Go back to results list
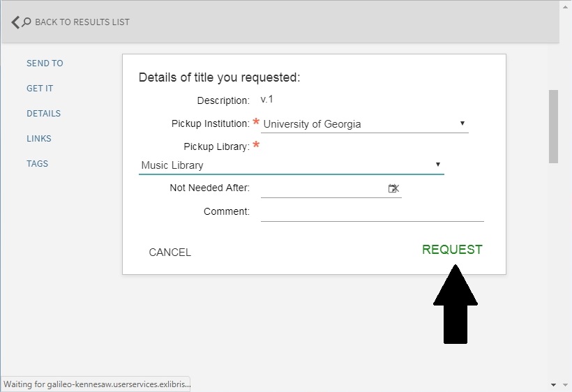This screenshot has height=392, width=572. [82, 22]
